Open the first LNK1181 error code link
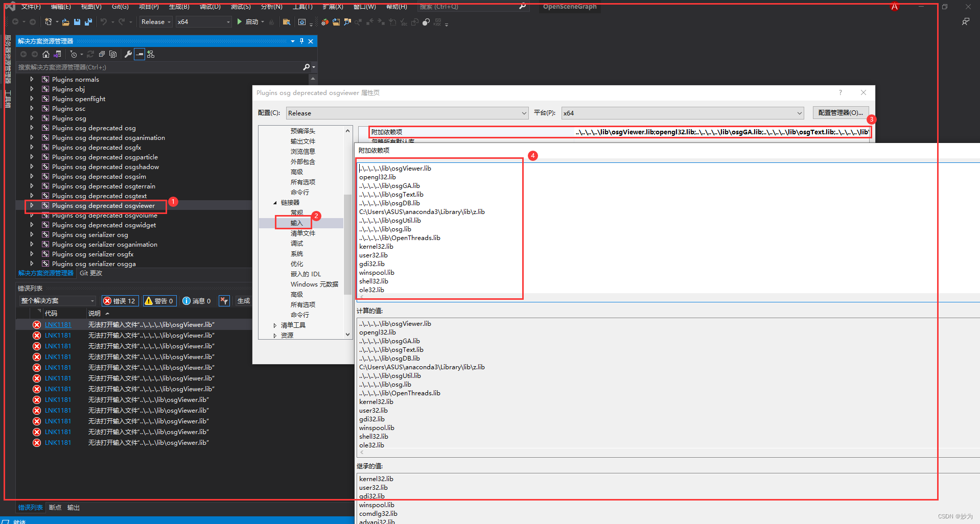The image size is (980, 524). pyautogui.click(x=58, y=325)
